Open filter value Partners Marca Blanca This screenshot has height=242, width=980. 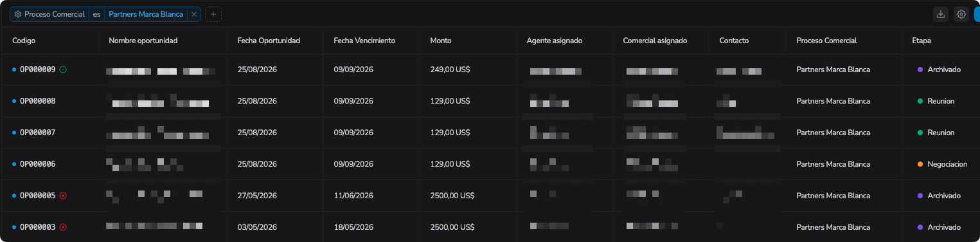pyautogui.click(x=146, y=14)
